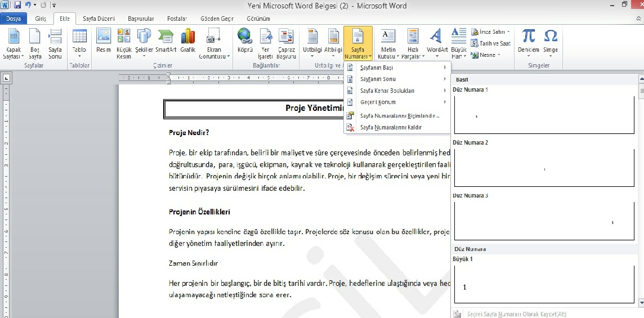Screen dimensions: 644x318
Task: Open Customize Quick Access Toolbar dropdown
Action: tap(54, 6)
